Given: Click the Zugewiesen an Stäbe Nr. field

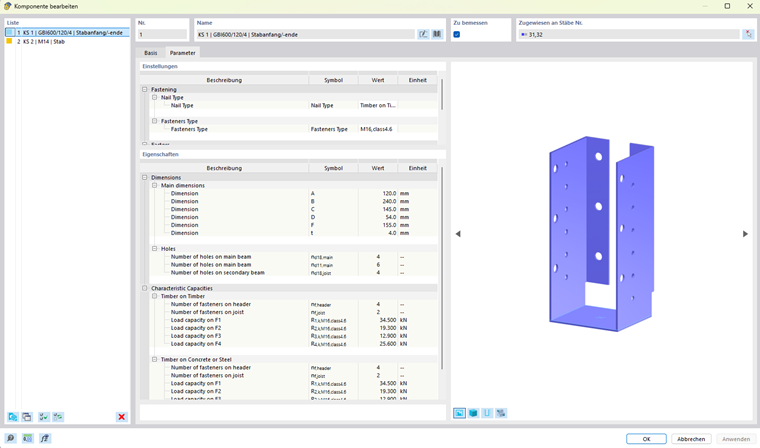Looking at the screenshot, I should tap(629, 34).
